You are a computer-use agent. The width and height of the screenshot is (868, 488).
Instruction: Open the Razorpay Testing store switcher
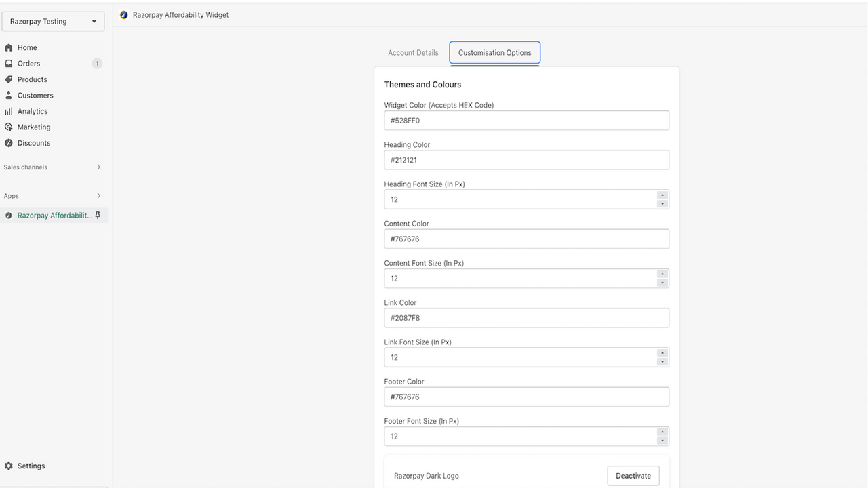[53, 21]
